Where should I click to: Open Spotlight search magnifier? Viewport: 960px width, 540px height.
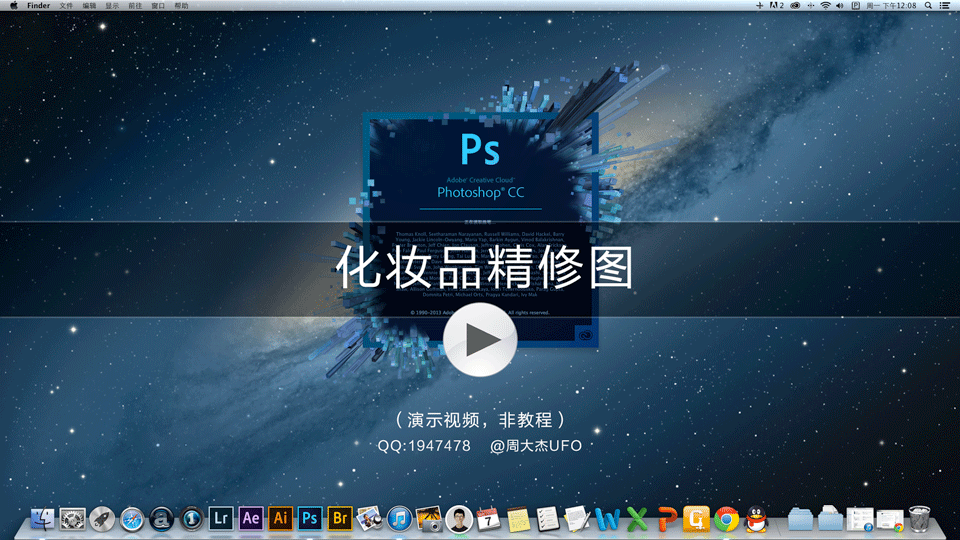928,6
